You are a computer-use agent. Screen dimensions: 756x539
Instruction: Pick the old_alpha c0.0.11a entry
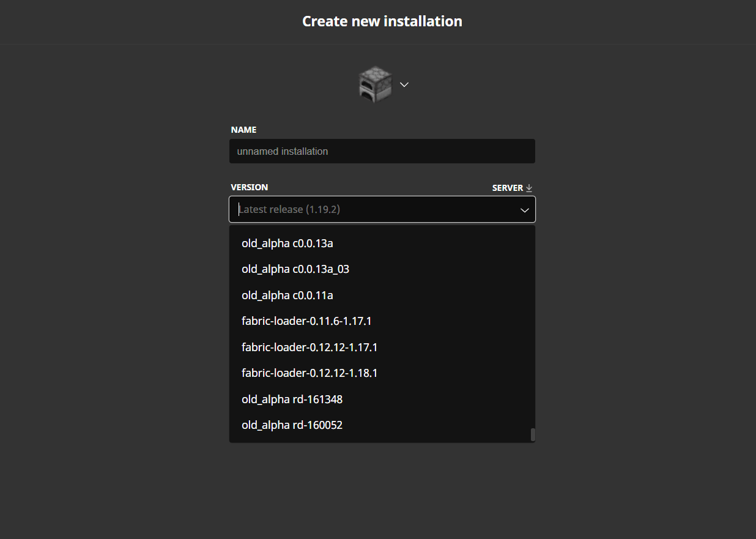(x=287, y=295)
